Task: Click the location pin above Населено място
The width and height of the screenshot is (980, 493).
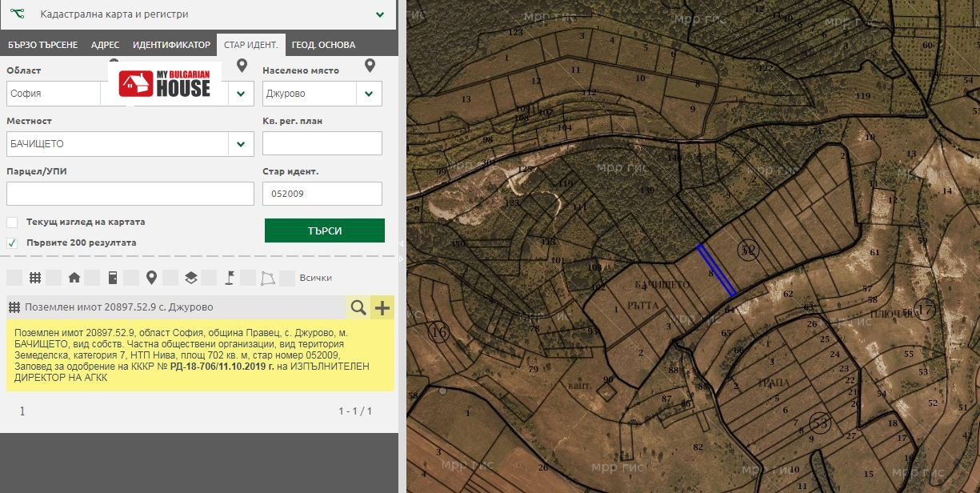Action: [370, 66]
